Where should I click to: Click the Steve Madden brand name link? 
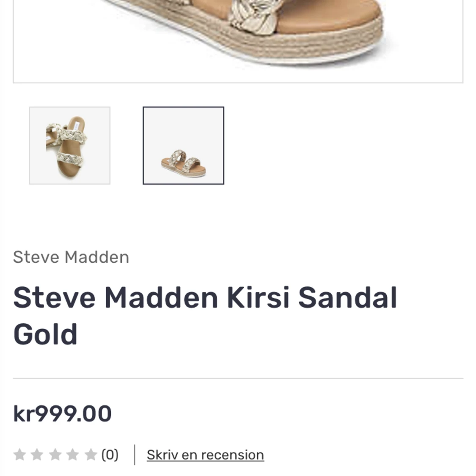point(71,257)
